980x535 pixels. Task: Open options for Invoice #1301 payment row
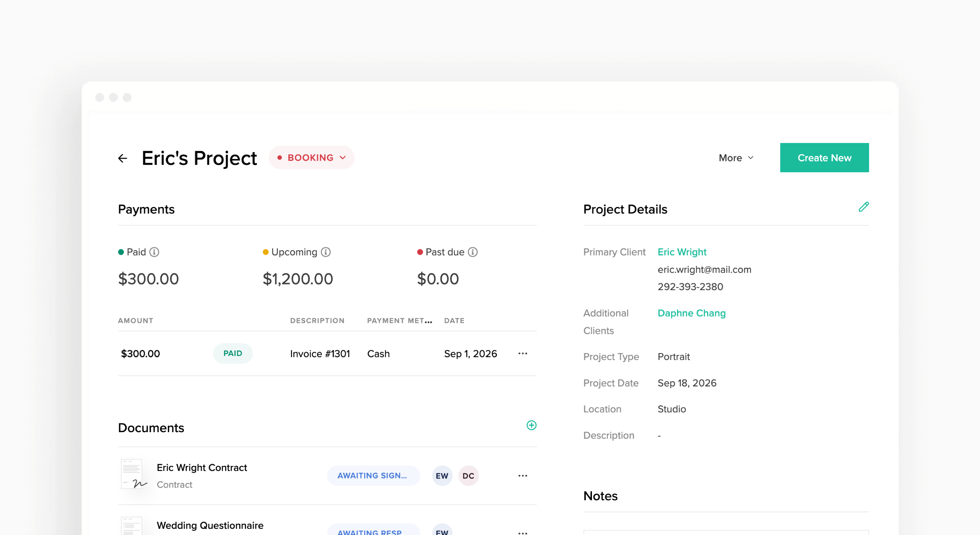(x=522, y=353)
